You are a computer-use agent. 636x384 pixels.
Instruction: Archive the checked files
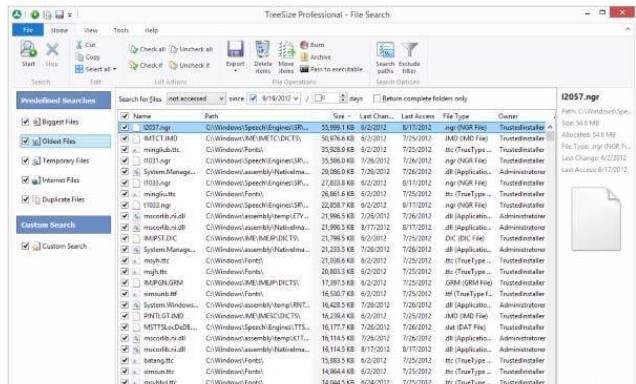[x=316, y=57]
